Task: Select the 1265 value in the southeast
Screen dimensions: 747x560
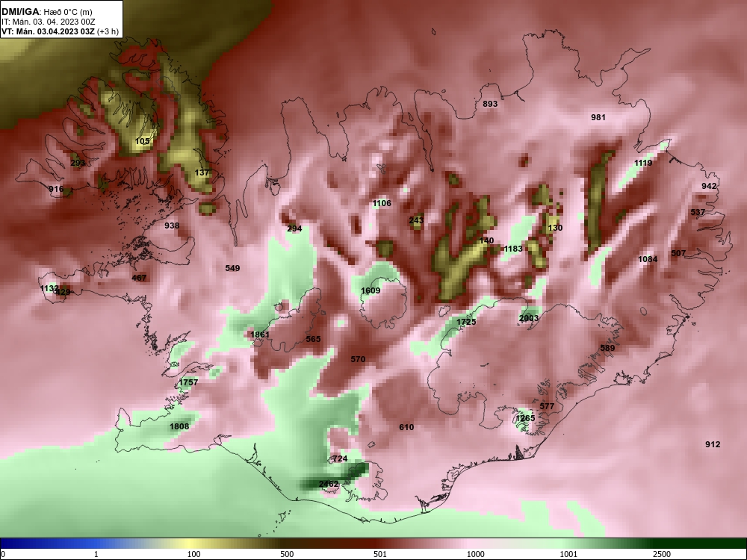Action: pos(525,418)
